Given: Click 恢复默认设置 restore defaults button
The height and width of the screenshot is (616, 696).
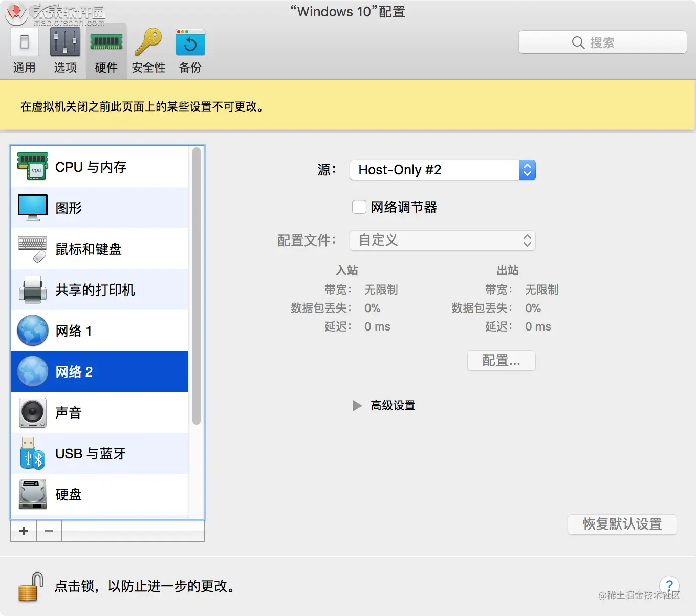Looking at the screenshot, I should (x=622, y=524).
